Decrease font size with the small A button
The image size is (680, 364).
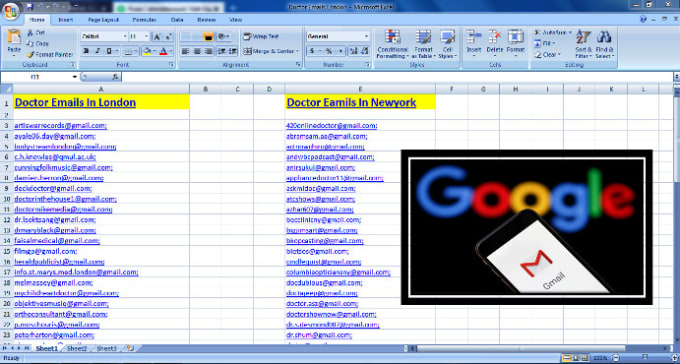[168, 36]
